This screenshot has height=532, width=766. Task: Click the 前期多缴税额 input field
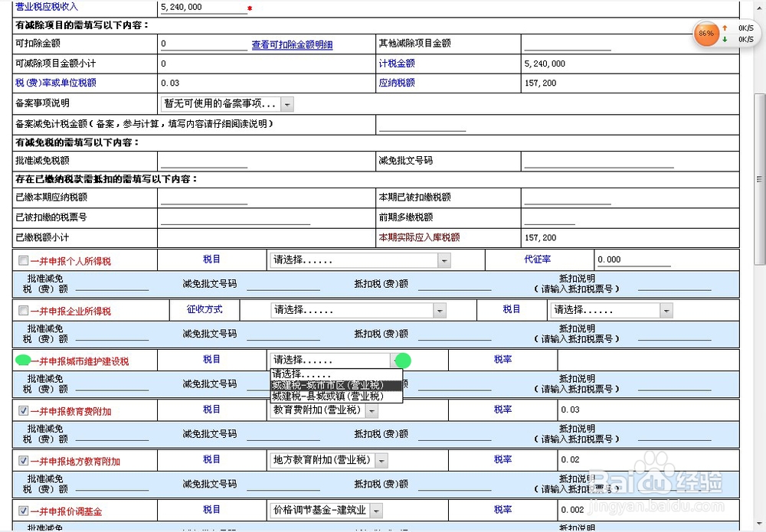click(x=549, y=218)
